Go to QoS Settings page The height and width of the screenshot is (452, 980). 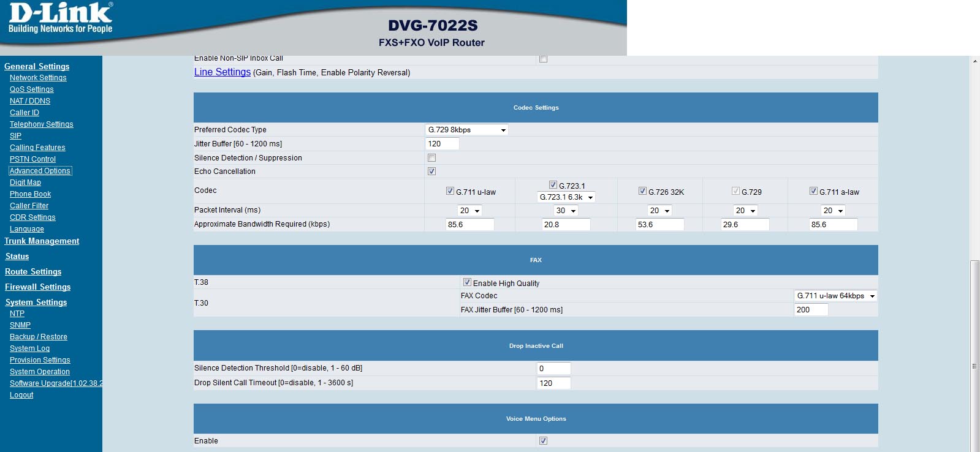(32, 89)
